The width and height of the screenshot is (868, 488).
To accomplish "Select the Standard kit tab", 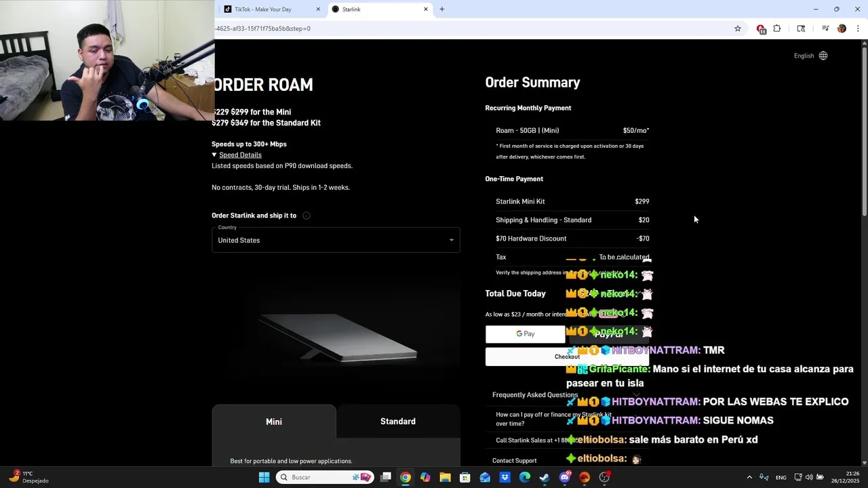I will click(398, 422).
